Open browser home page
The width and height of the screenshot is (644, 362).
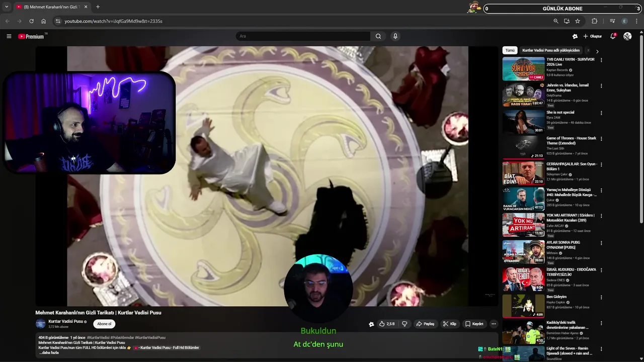[44, 21]
